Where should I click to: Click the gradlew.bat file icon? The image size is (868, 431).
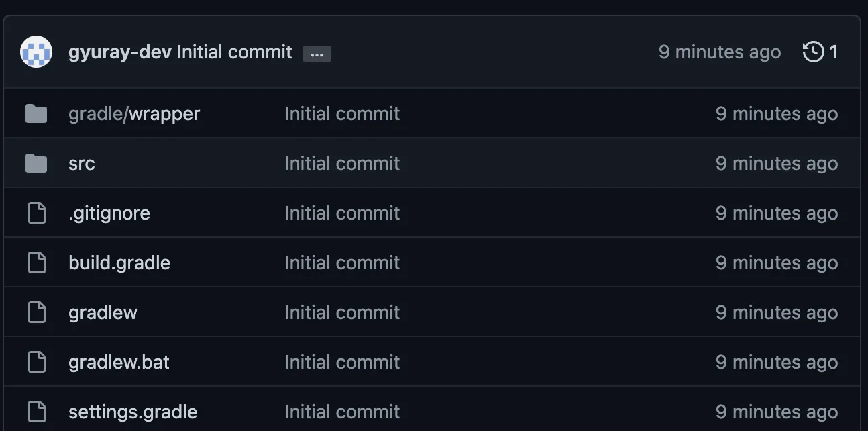click(x=36, y=362)
